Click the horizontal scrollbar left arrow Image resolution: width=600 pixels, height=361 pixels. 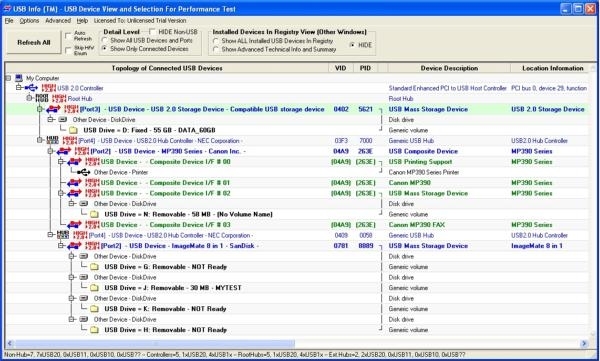pyautogui.click(x=10, y=344)
